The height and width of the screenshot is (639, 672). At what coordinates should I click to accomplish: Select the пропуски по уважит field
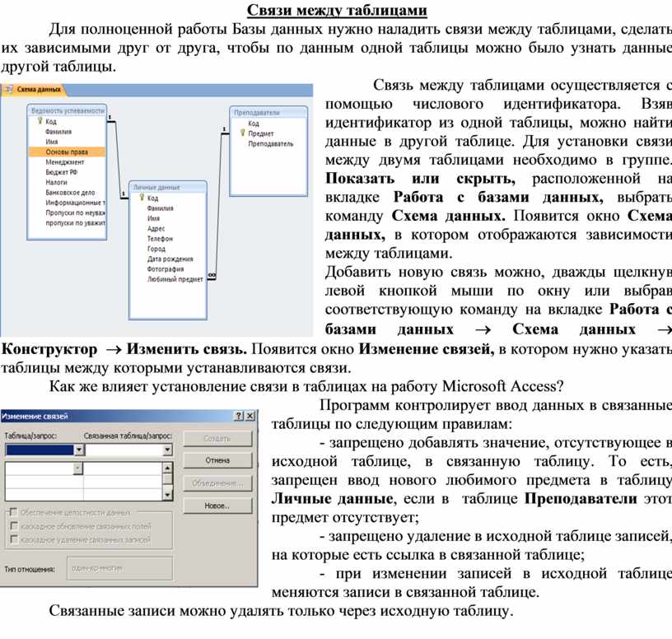75,223
